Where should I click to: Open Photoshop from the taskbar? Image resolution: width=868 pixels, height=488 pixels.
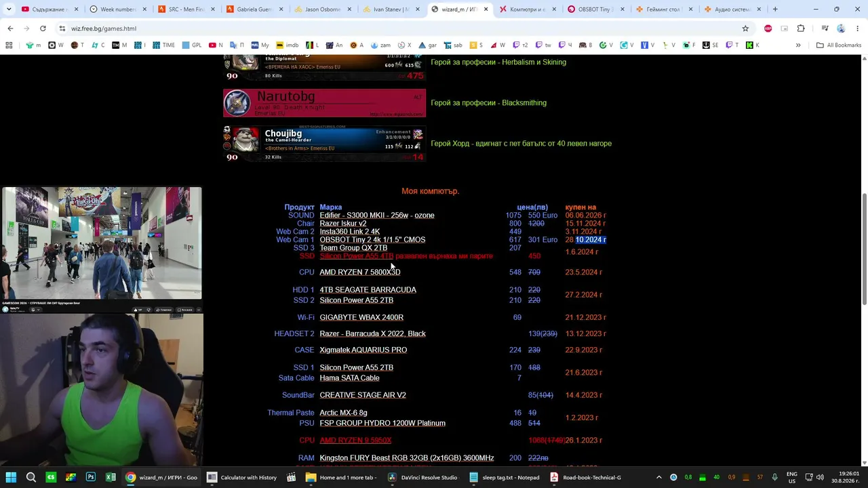(x=91, y=477)
